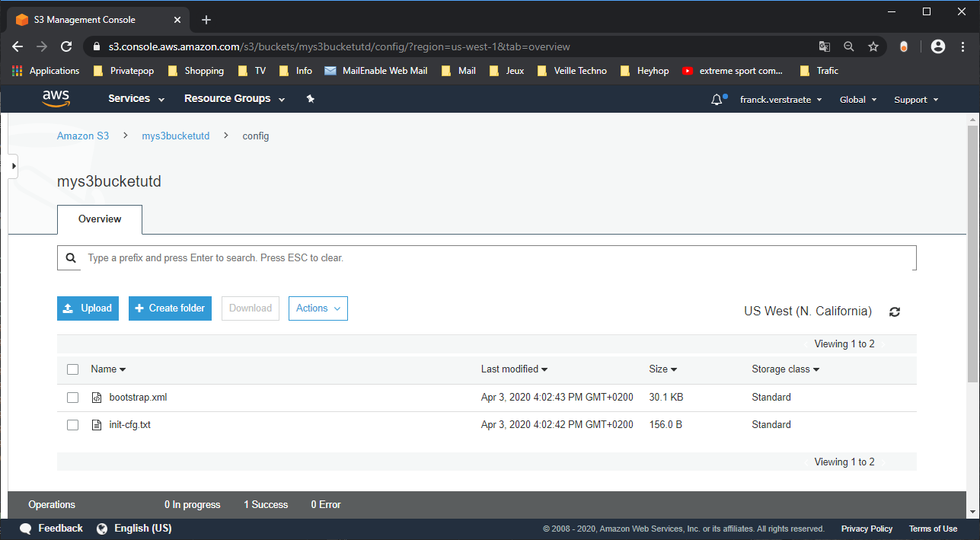This screenshot has height=540, width=980.
Task: Open the browser zoom magnifier icon
Action: click(x=849, y=46)
